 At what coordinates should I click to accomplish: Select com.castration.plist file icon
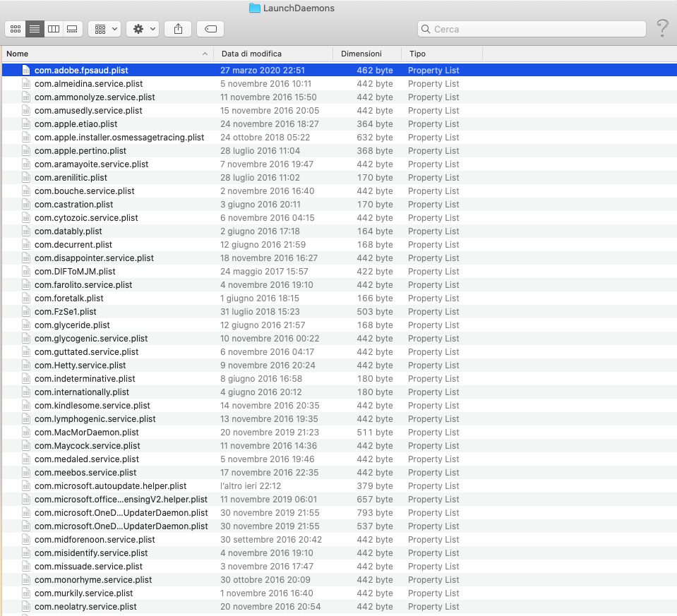tap(26, 204)
